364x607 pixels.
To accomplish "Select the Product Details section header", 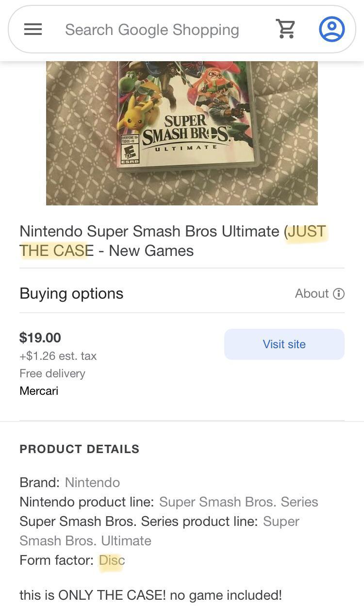I will pos(79,449).
